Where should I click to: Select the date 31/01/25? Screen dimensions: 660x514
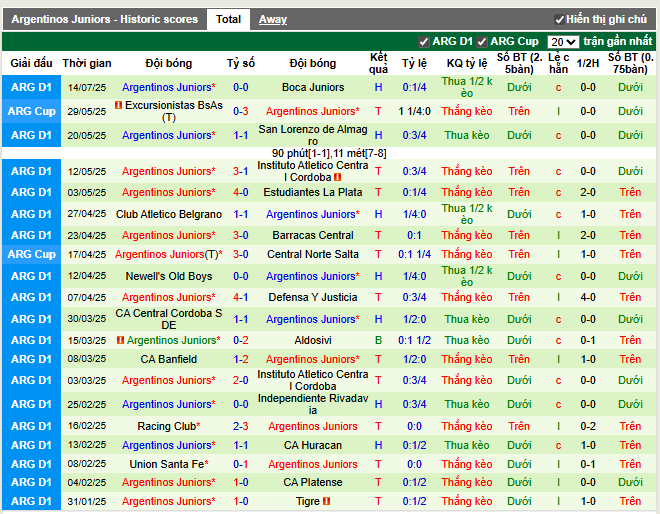click(x=87, y=501)
